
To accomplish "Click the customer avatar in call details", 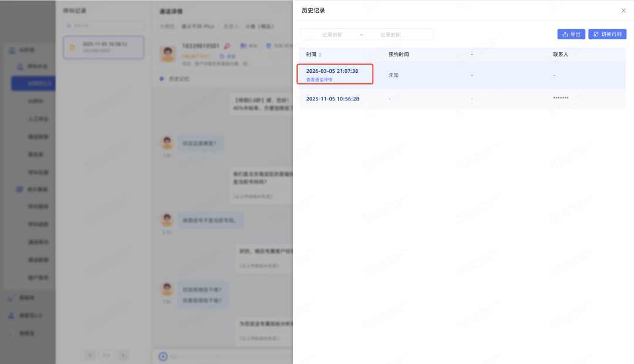I will 168,54.
